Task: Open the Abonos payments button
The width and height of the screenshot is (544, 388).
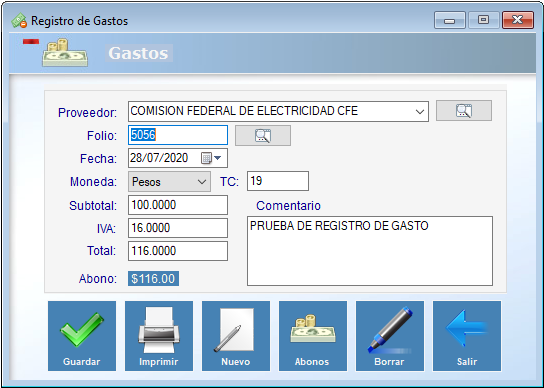Action: pyautogui.click(x=313, y=336)
